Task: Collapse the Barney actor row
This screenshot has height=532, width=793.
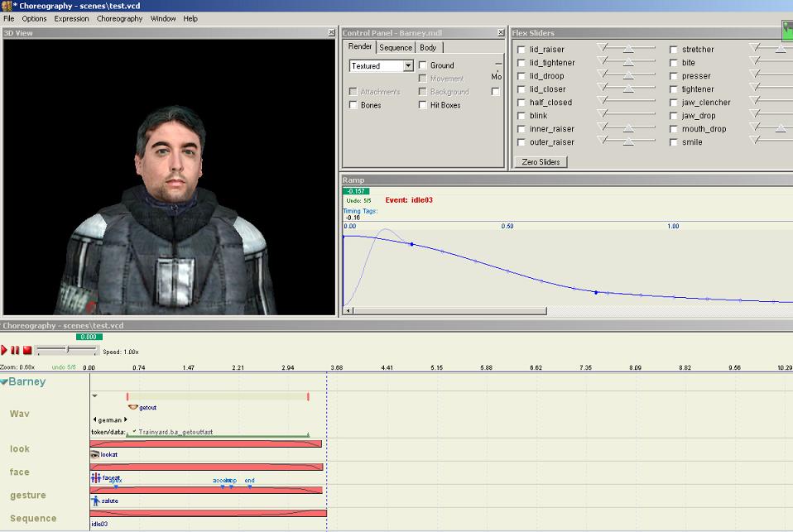Action: 4,381
